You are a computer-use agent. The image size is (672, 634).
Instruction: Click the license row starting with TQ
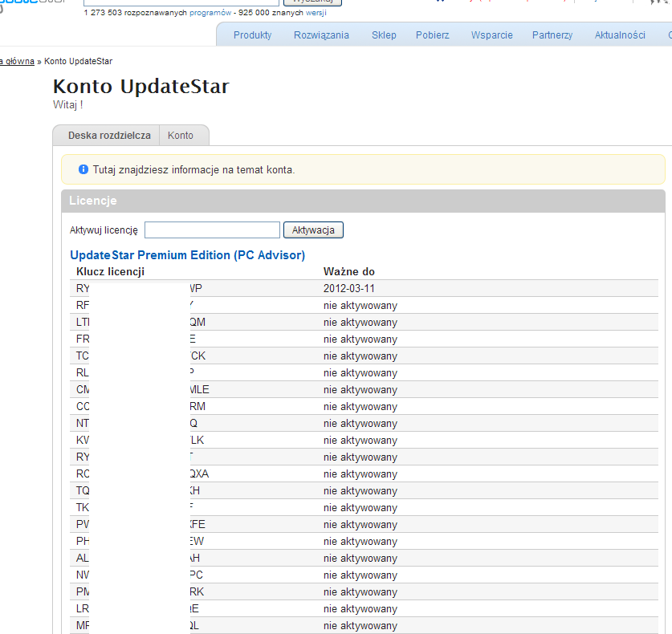[364, 490]
